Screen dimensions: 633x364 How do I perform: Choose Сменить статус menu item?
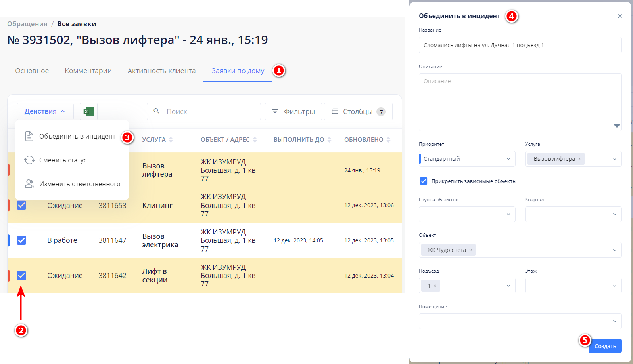[x=72, y=160]
